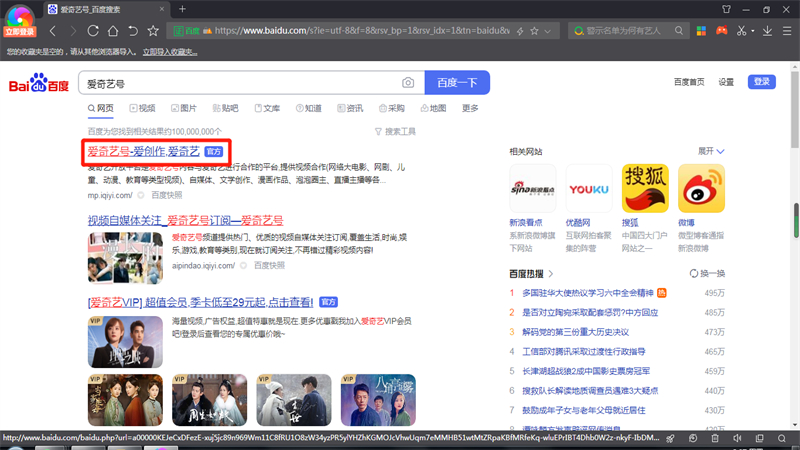Mute page with status bar speaker icon
Viewport: 800px width, 450px height.
click(737, 438)
